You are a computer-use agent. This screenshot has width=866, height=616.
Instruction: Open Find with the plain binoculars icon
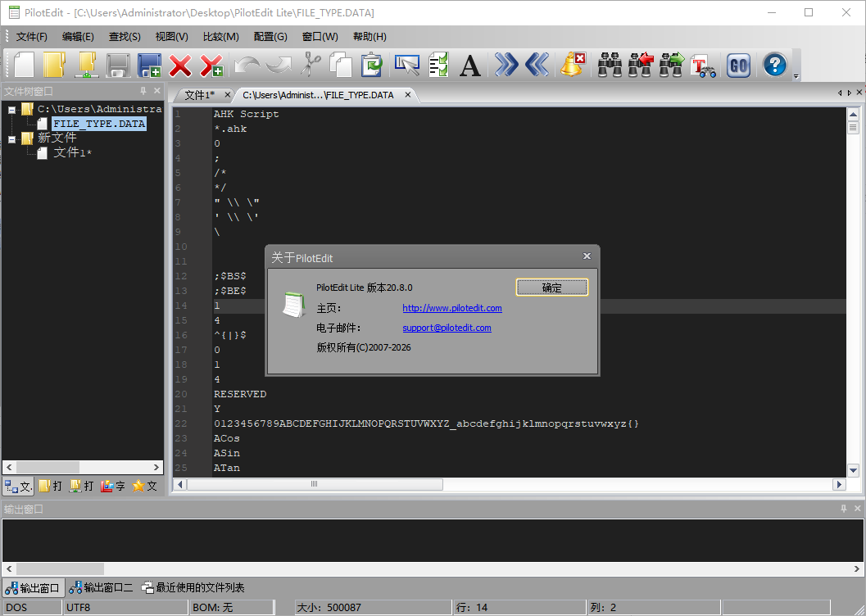click(x=610, y=66)
